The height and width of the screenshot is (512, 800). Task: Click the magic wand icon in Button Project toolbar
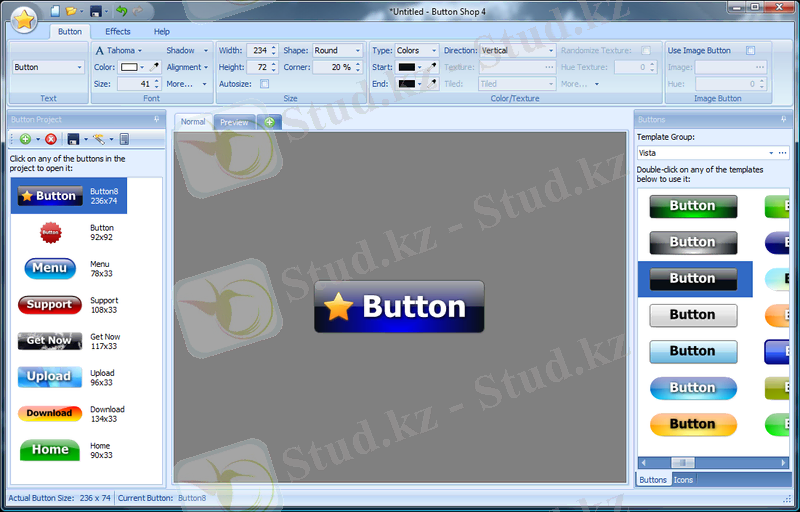[98, 139]
